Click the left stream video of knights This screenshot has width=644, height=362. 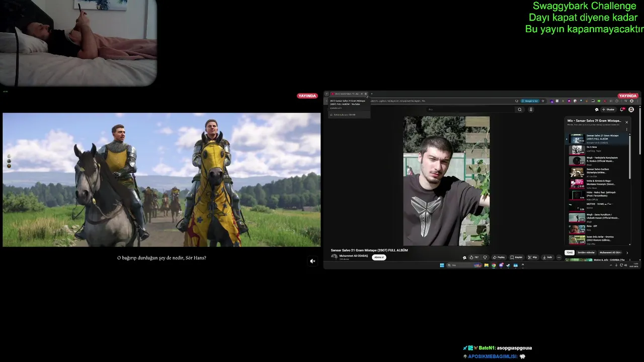coord(162,179)
